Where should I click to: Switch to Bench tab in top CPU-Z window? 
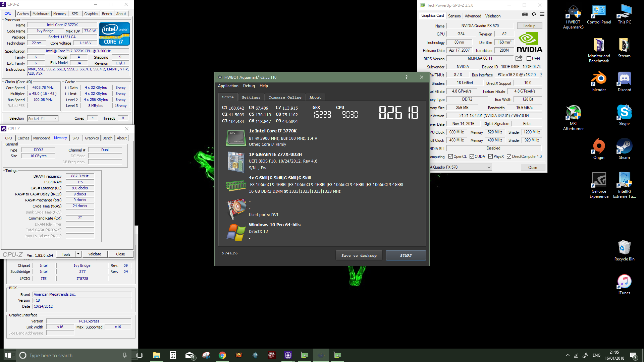[x=107, y=14]
